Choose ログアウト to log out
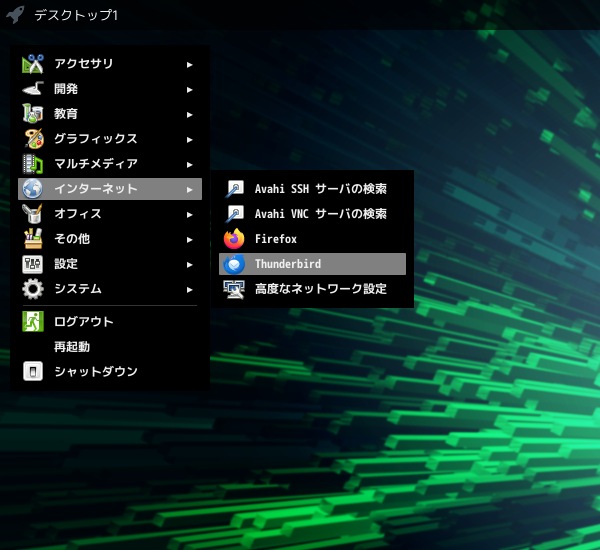600x550 pixels. pyautogui.click(x=110, y=322)
